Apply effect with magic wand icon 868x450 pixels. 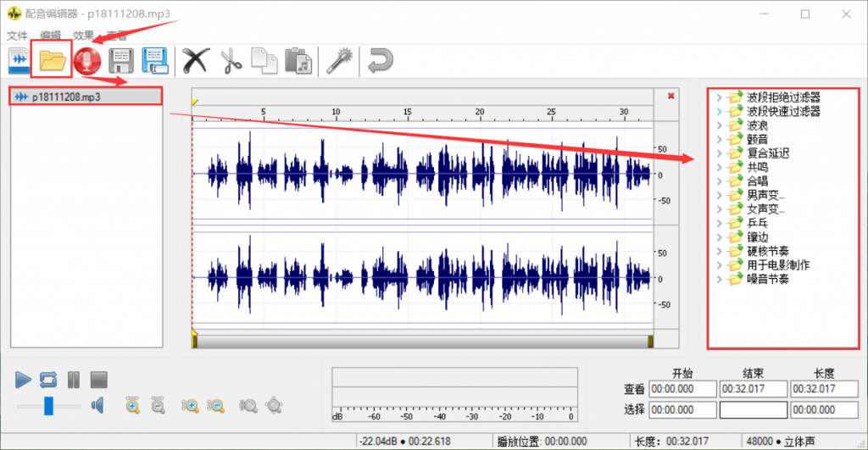[339, 60]
